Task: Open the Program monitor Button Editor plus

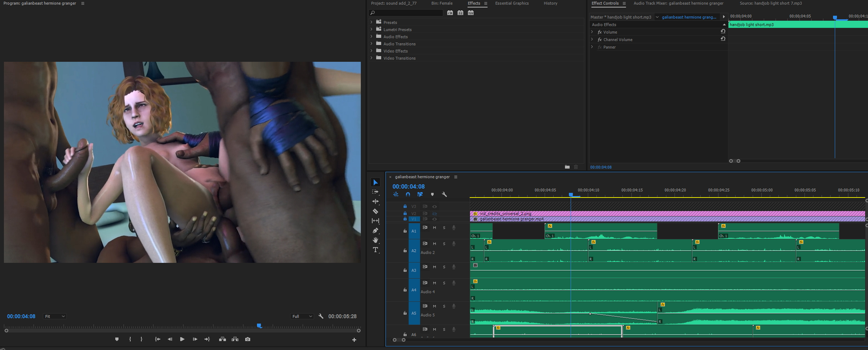Action: (354, 340)
